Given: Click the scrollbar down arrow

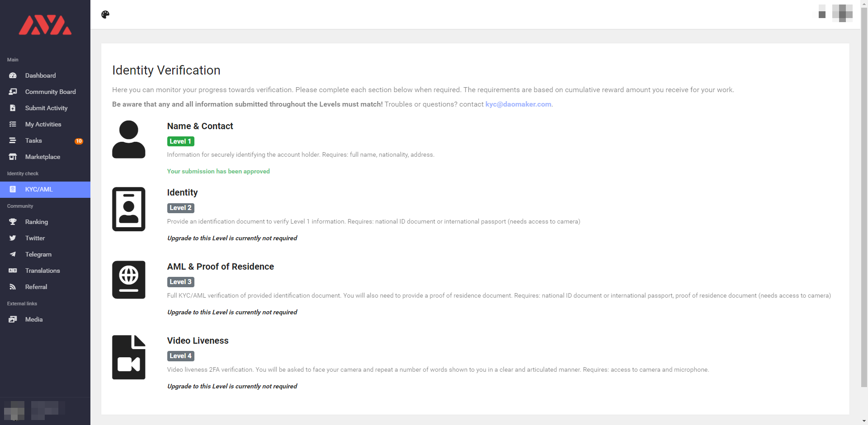Looking at the screenshot, I should tap(864, 421).
